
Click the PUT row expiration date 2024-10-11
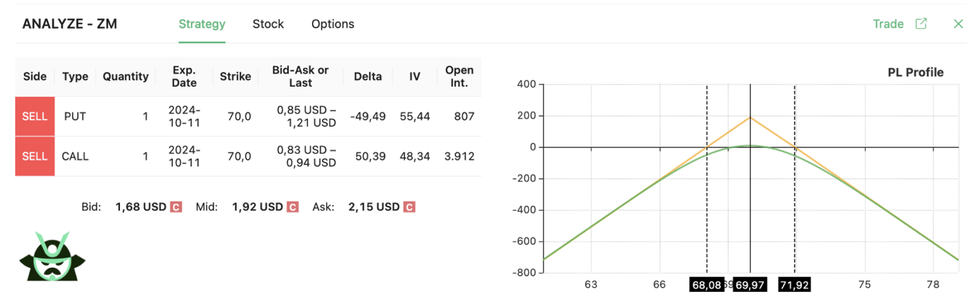tap(184, 117)
